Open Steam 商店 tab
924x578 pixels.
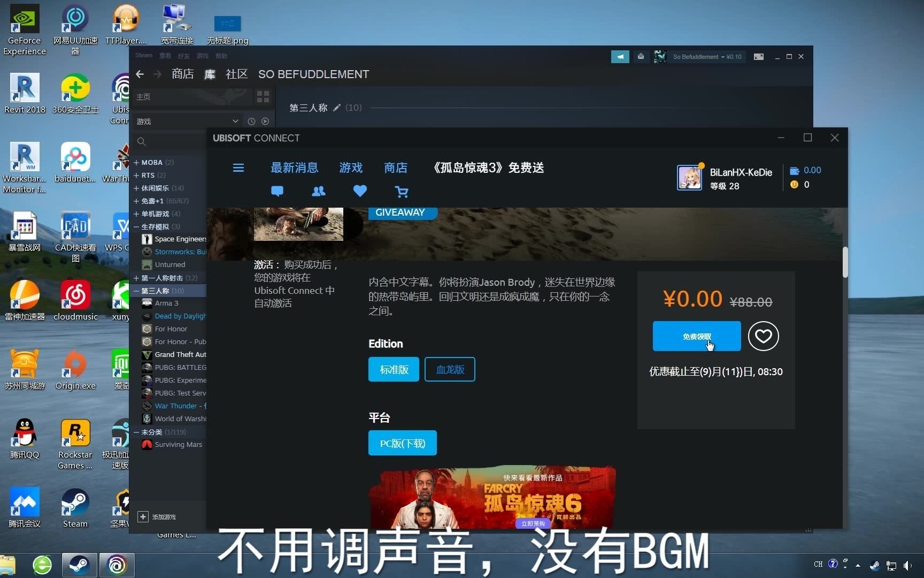point(183,74)
